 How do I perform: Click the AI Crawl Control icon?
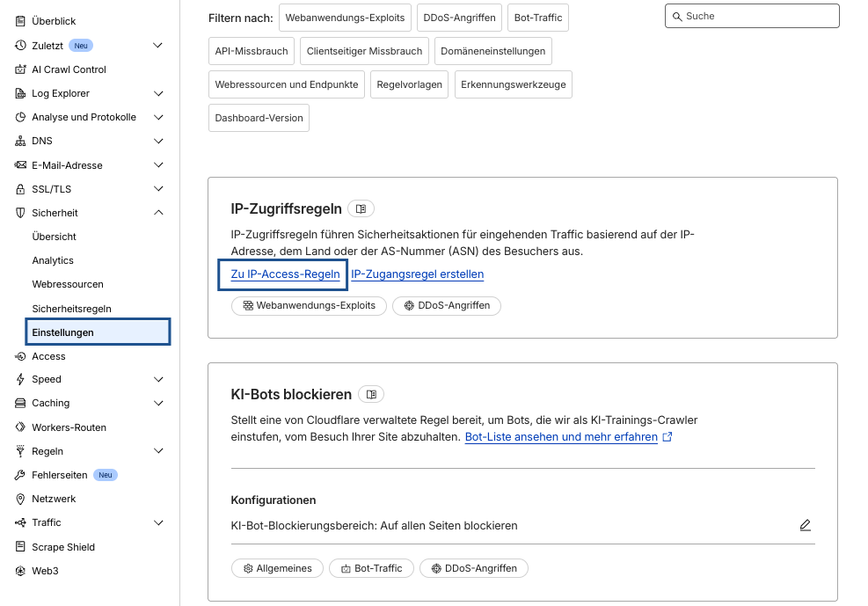(20, 69)
